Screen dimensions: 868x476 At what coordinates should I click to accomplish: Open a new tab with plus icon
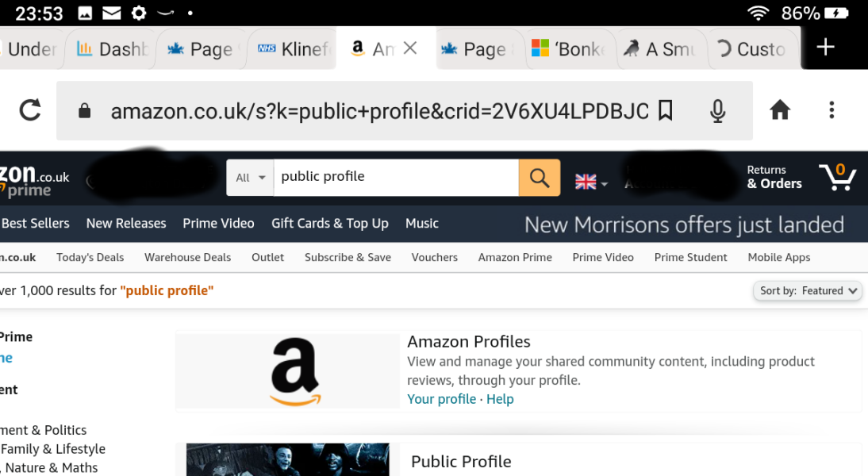click(x=825, y=48)
